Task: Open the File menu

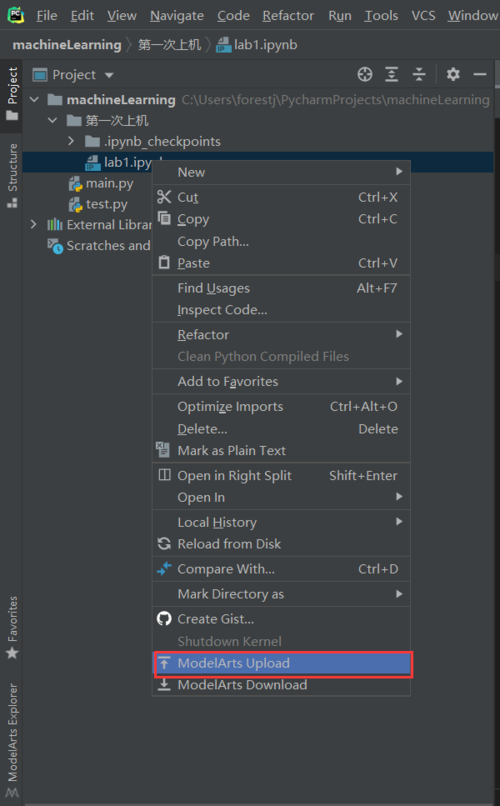Action: click(47, 16)
